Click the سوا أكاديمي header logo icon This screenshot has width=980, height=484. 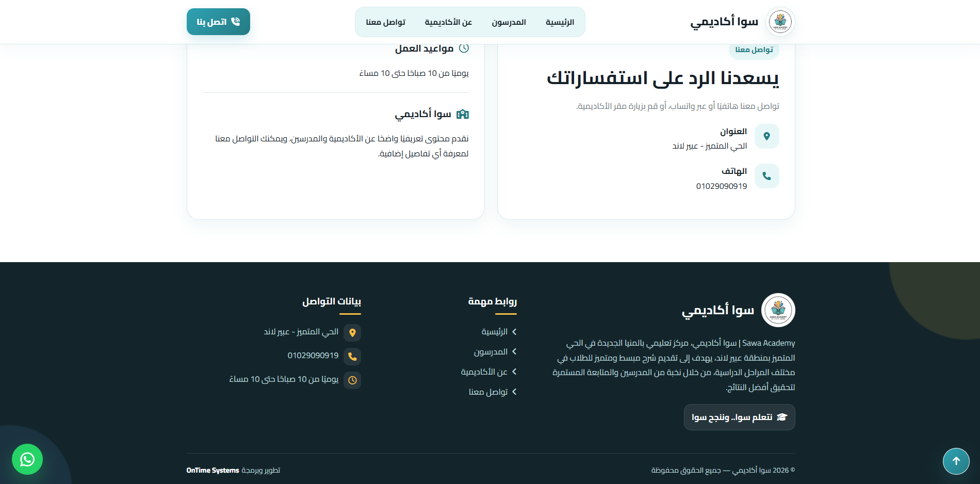[780, 22]
